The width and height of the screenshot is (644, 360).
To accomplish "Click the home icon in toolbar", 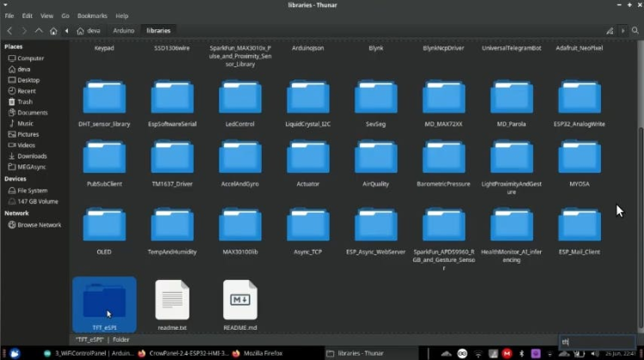I will tap(53, 31).
